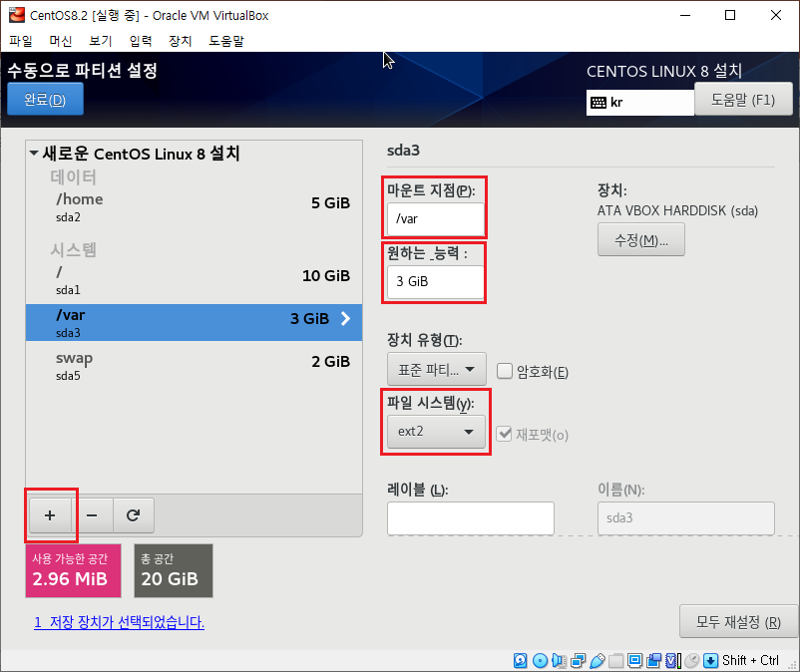Select the /home sda2 partition row
Image resolution: width=800 pixels, height=672 pixels.
click(x=194, y=207)
